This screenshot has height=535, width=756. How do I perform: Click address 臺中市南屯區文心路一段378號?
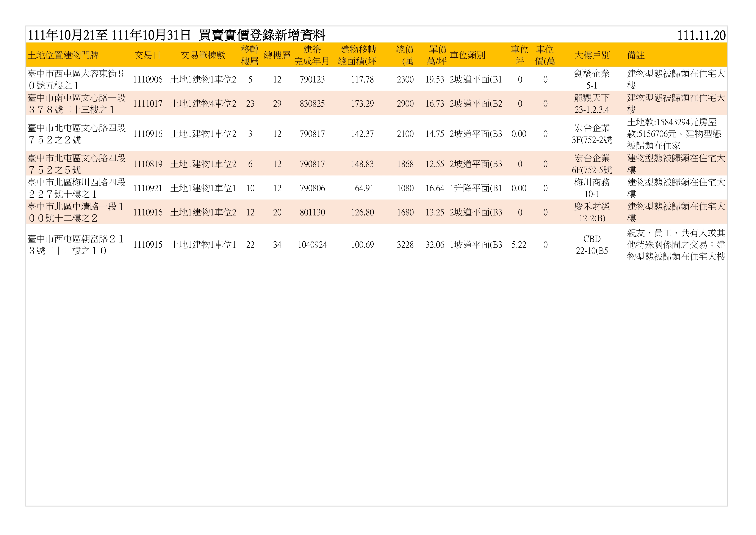tap(77, 104)
